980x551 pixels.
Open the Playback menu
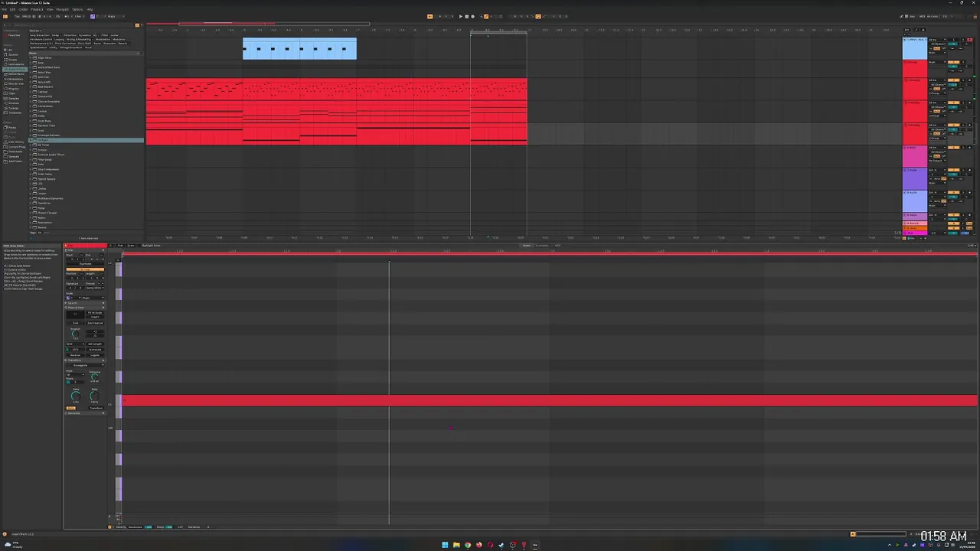tap(37, 9)
